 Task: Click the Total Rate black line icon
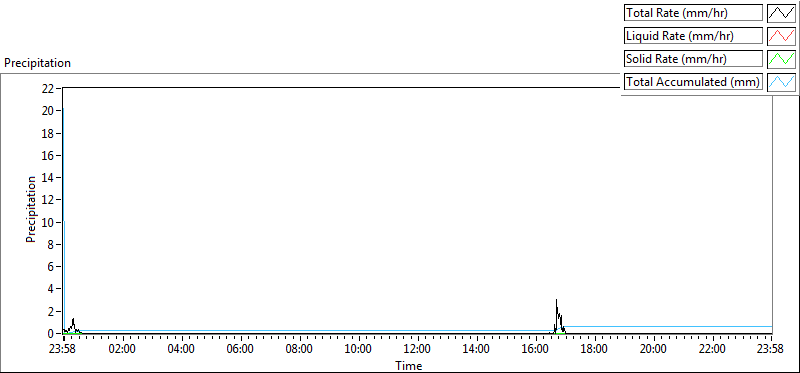[781, 13]
